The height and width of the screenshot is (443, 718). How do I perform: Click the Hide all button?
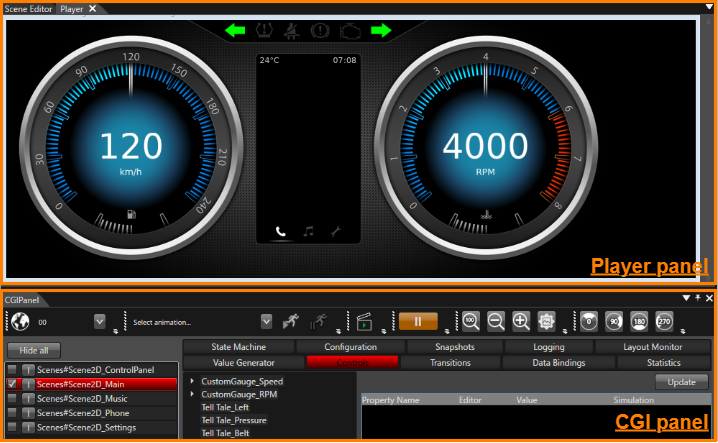pyautogui.click(x=34, y=350)
